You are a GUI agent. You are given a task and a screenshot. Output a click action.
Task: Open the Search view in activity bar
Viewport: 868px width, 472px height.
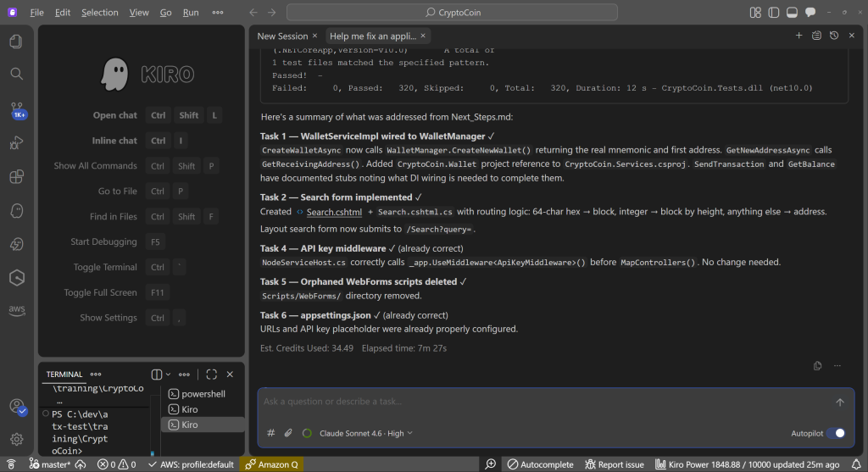click(16, 74)
